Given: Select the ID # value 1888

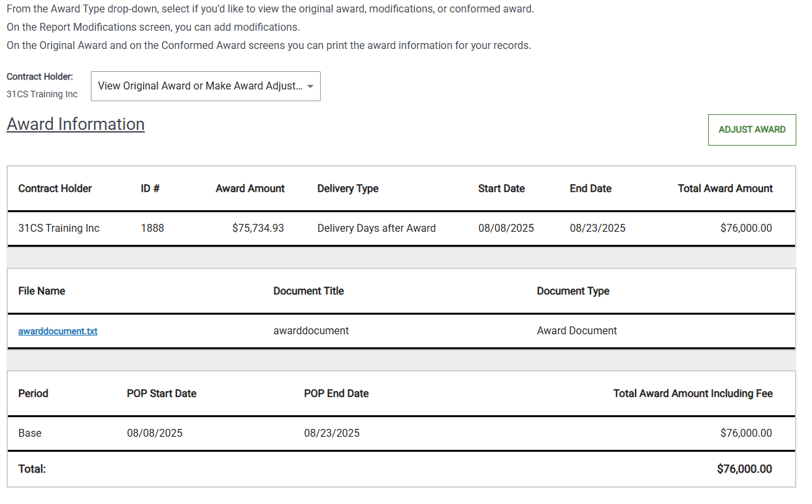Looking at the screenshot, I should click(152, 228).
